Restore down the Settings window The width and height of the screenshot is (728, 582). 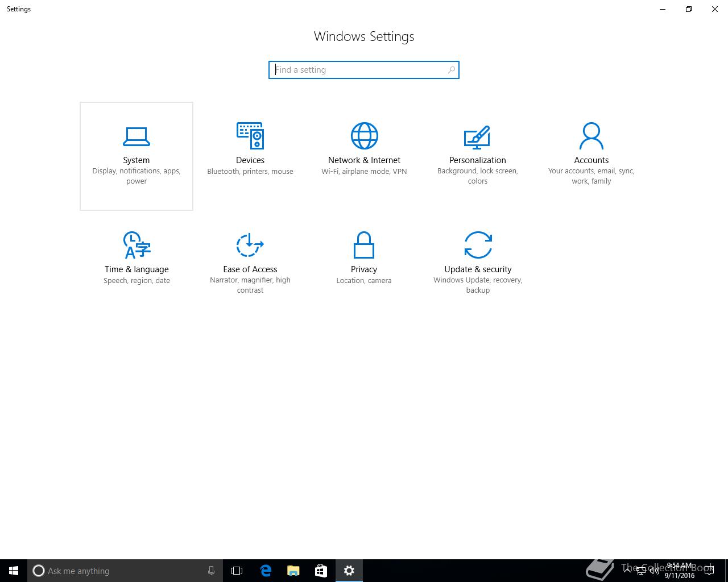689,9
